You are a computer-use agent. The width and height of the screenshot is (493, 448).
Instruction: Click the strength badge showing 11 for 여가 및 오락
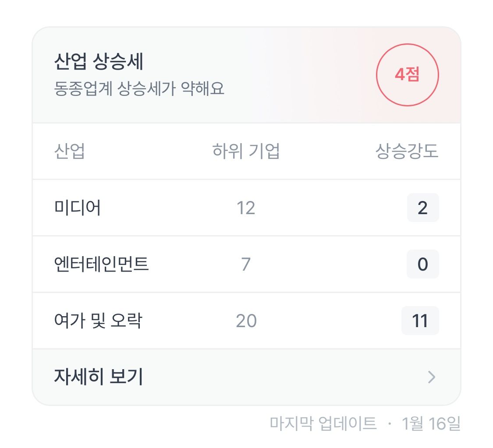419,321
